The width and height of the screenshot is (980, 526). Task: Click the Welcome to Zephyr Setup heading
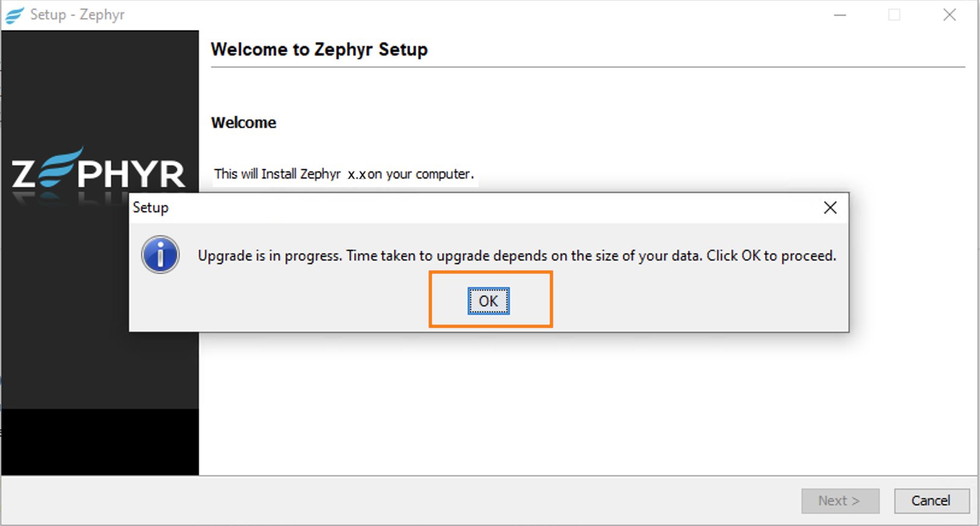[x=319, y=49]
